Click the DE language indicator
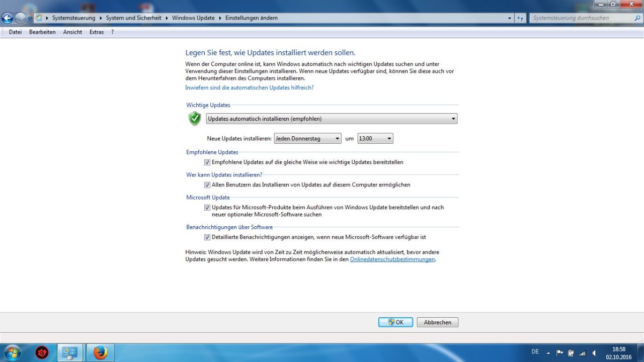Viewport: 644px width, 362px height. click(x=535, y=351)
